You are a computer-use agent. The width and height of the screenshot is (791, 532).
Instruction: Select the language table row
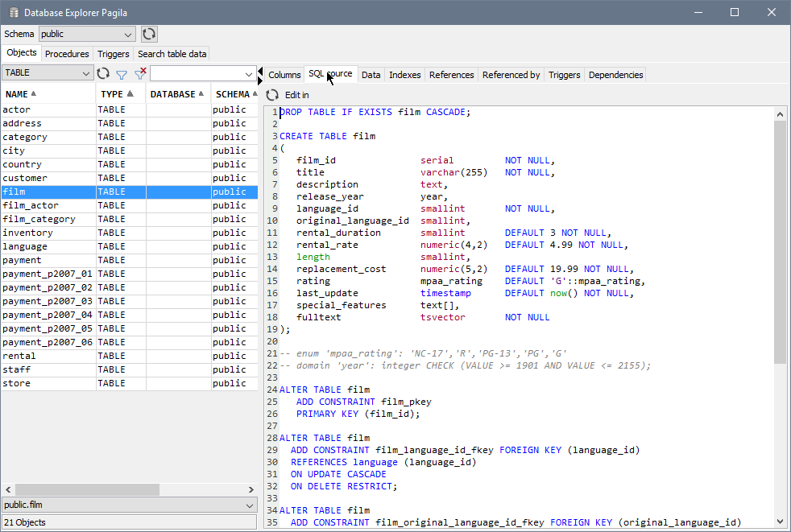(130, 246)
